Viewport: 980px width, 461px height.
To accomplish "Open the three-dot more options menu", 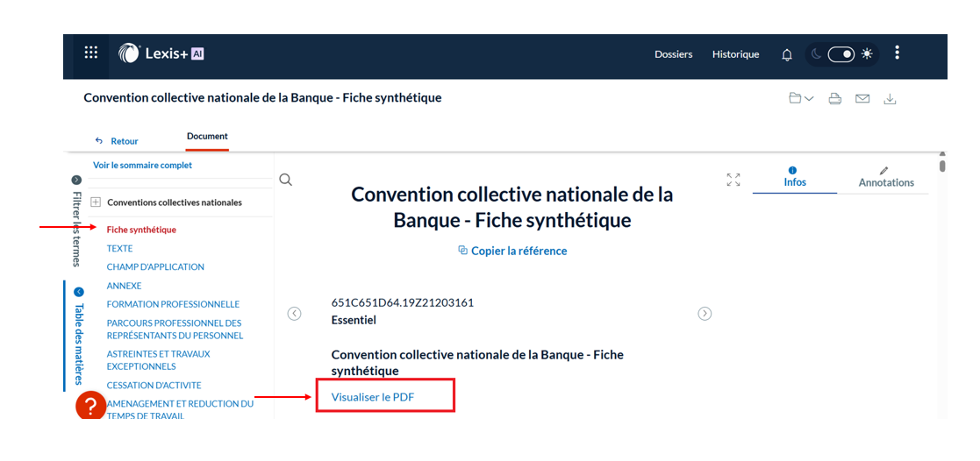I will point(897,53).
